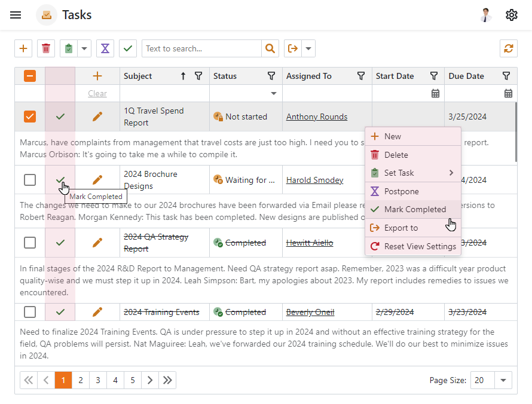Click the 2024 Training Events row checkmark
The width and height of the screenshot is (532, 404).
click(x=60, y=312)
